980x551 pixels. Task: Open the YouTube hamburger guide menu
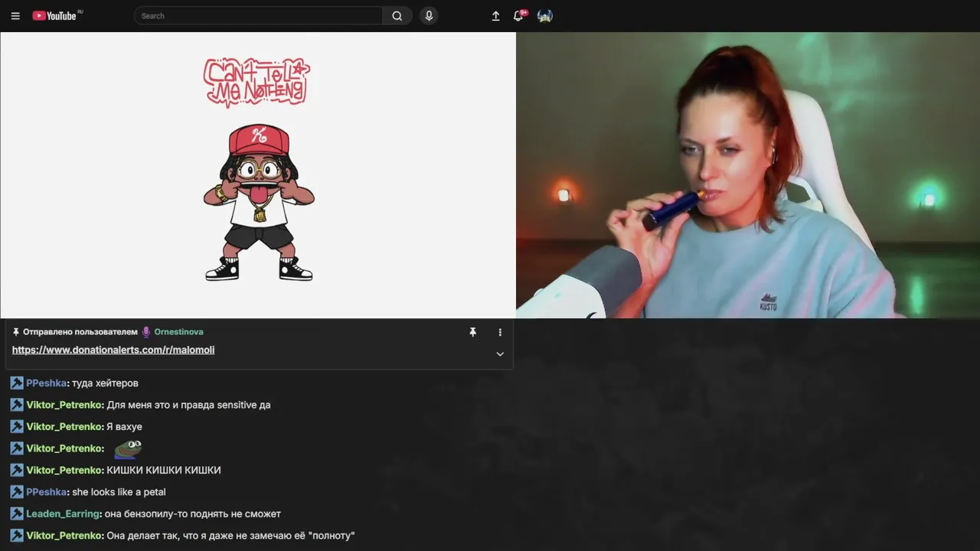point(15,16)
